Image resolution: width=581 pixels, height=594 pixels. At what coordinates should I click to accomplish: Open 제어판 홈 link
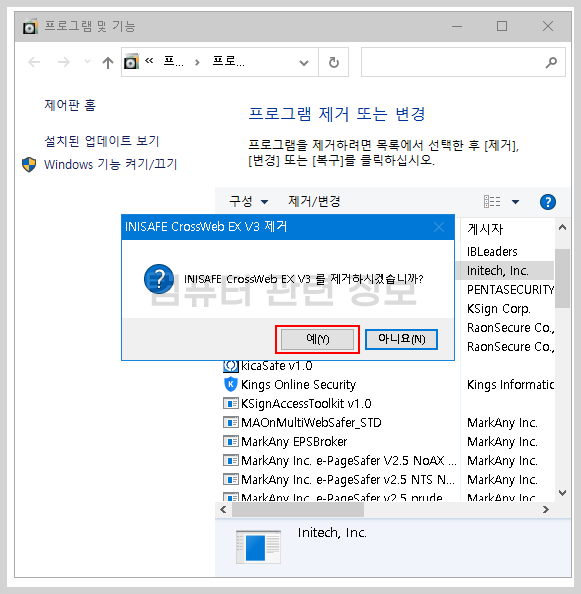(x=70, y=105)
